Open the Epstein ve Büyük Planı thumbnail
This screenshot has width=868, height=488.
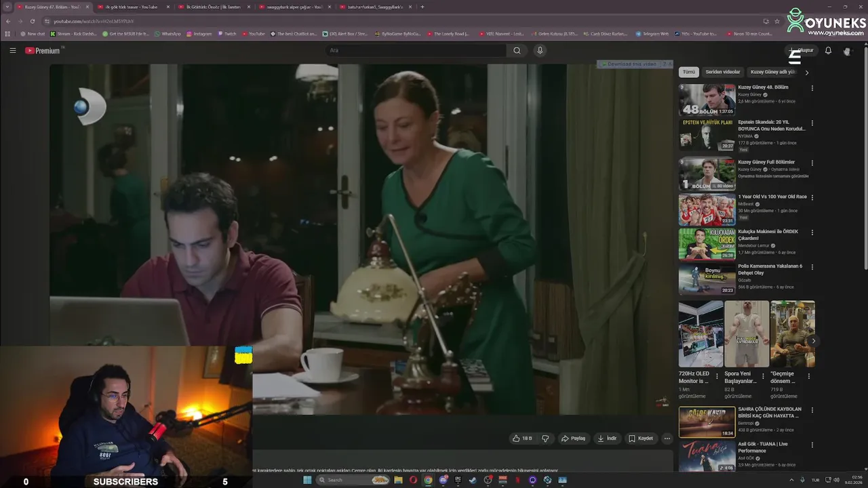[707, 135]
